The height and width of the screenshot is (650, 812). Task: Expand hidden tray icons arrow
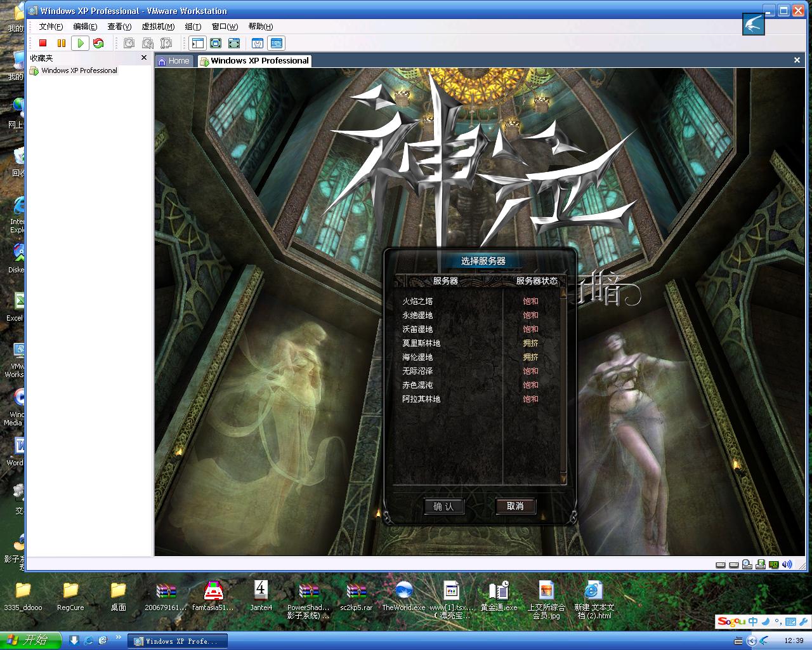(752, 641)
